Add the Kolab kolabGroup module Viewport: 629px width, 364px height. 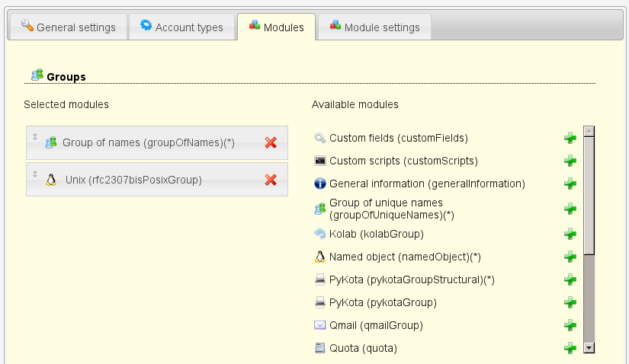(570, 234)
